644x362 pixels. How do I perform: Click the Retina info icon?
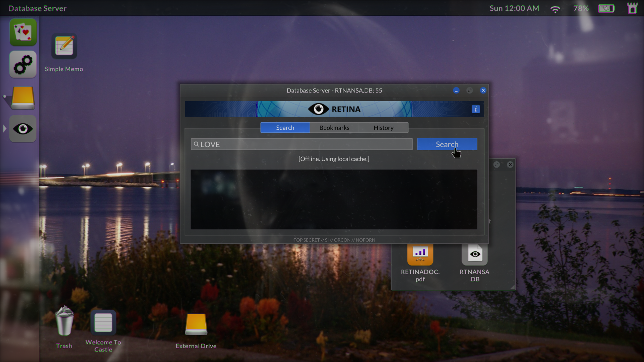pyautogui.click(x=476, y=109)
